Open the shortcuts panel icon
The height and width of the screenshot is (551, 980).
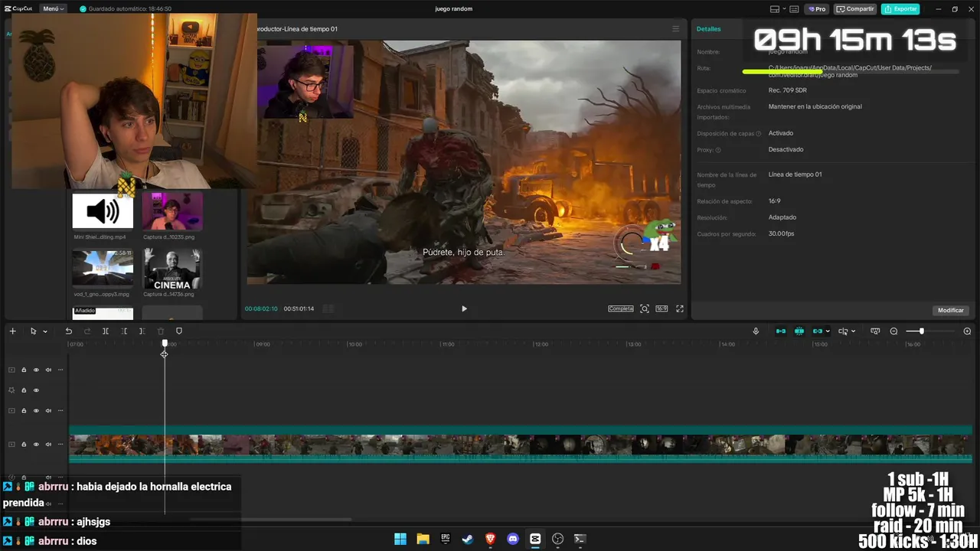click(x=795, y=9)
